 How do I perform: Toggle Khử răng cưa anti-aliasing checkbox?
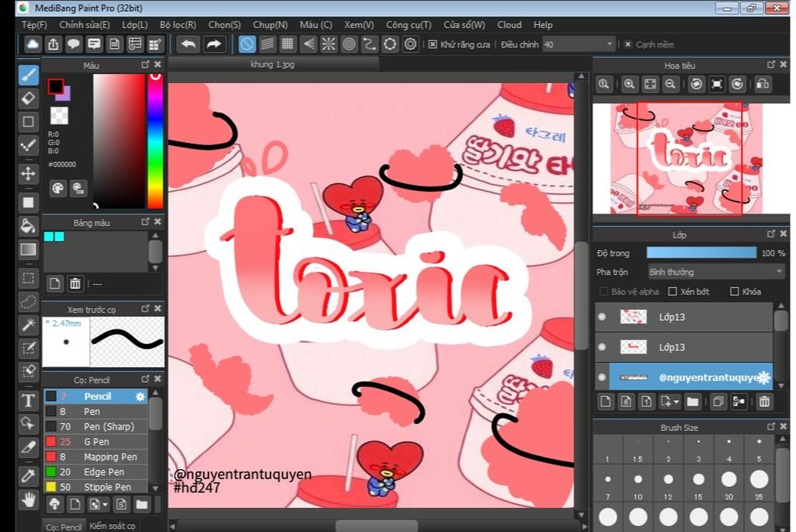pyautogui.click(x=432, y=44)
